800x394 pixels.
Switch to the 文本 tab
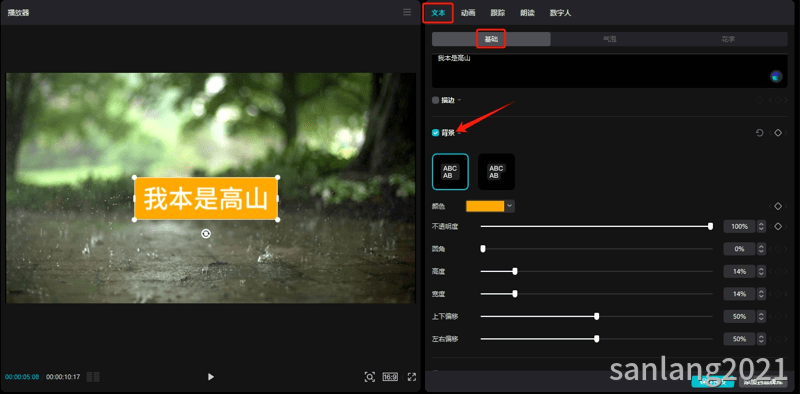click(438, 13)
